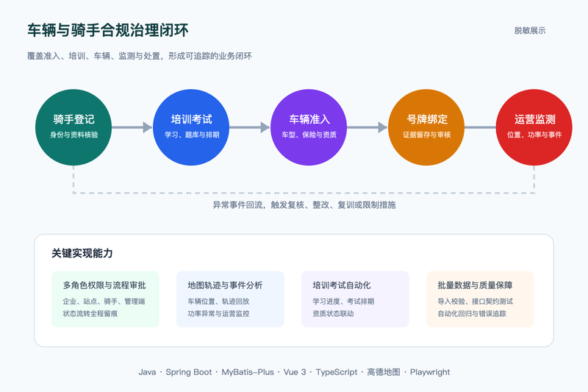Click the 异常事件回流 feedback caption

click(304, 204)
